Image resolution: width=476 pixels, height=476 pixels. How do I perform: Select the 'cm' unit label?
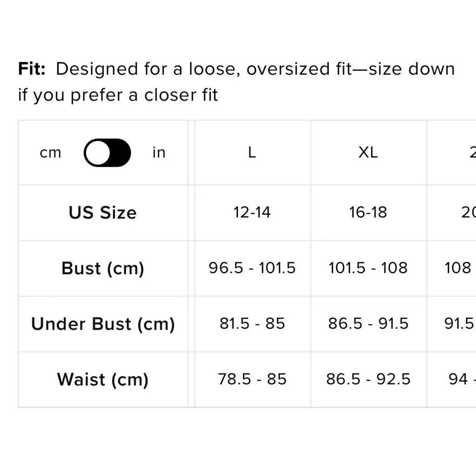click(50, 152)
